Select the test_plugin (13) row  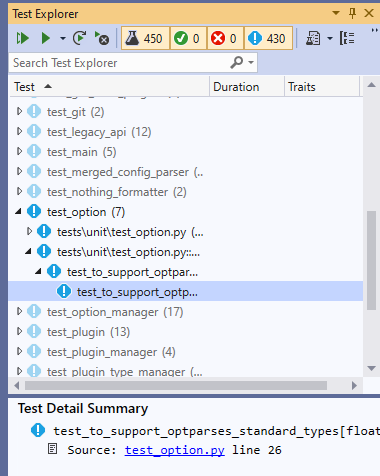coord(186,332)
